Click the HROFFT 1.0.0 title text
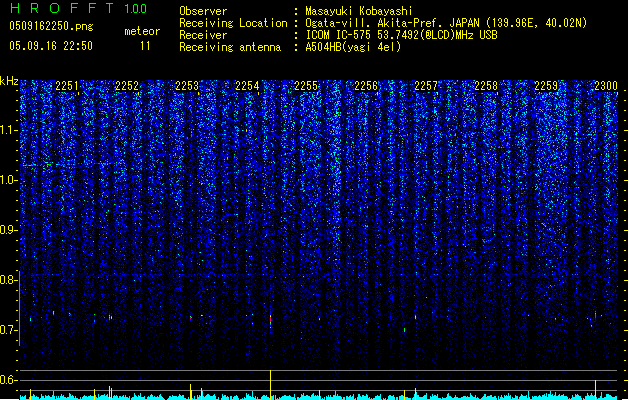This screenshot has width=629, height=400. coord(79,8)
